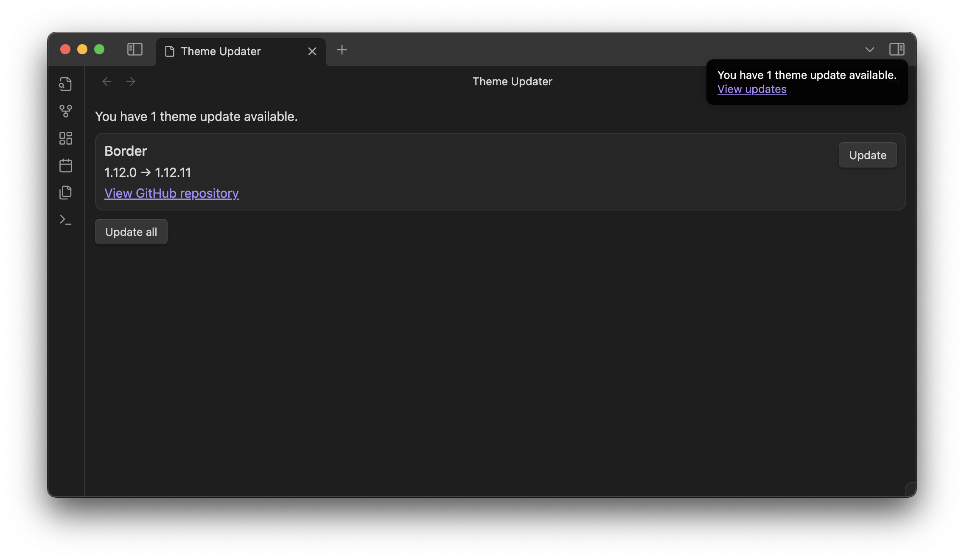The height and width of the screenshot is (560, 964).
Task: Click the Update all button
Action: (x=131, y=232)
